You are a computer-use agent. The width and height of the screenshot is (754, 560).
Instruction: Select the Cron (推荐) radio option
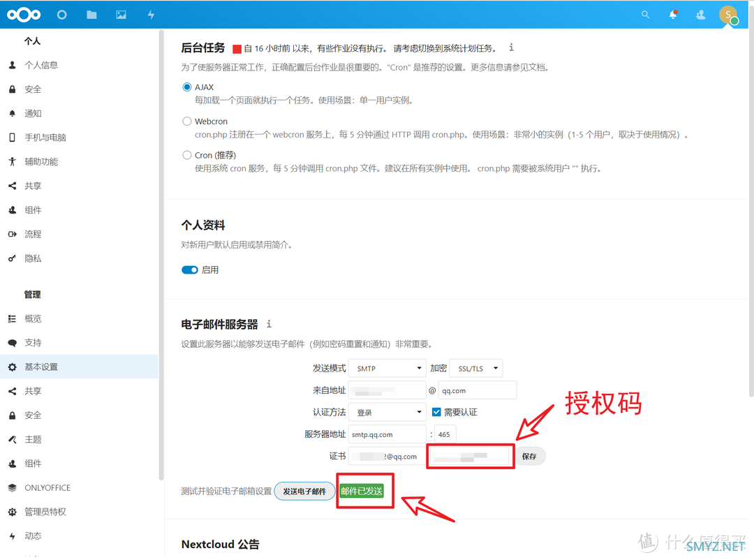coord(187,155)
